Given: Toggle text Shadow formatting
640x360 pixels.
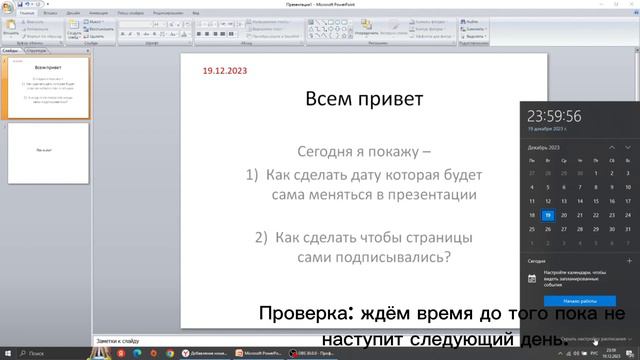Looking at the screenshot, I should coord(154,34).
